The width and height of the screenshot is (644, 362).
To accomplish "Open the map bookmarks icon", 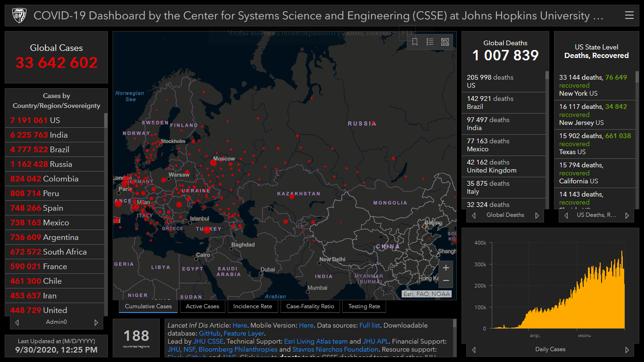I will click(x=415, y=42).
